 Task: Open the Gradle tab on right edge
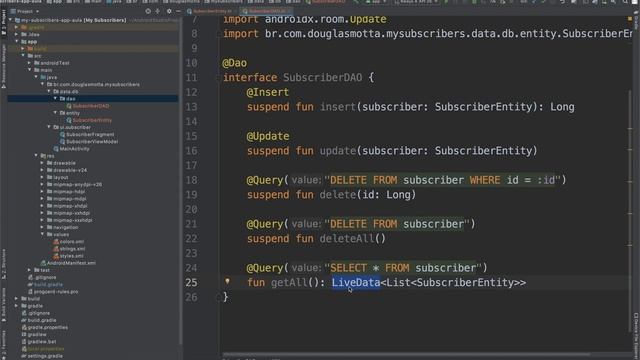[x=636, y=20]
